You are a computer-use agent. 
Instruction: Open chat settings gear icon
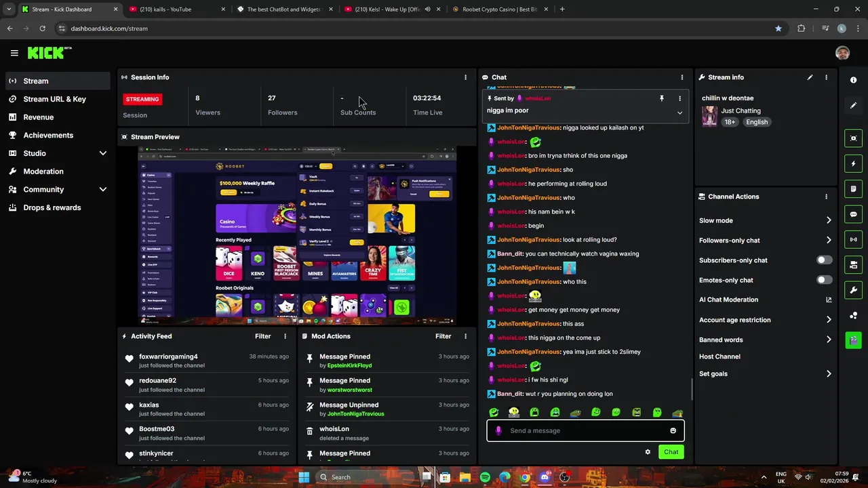(x=648, y=452)
